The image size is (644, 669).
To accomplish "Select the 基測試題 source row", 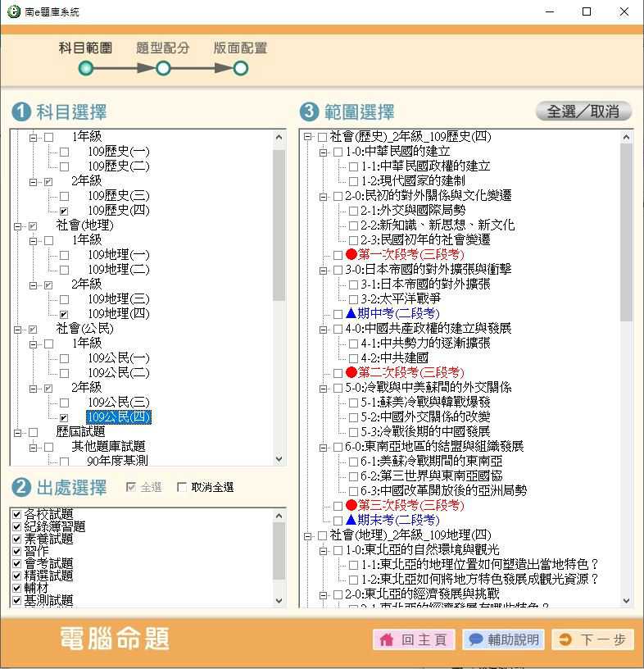I will (48, 600).
